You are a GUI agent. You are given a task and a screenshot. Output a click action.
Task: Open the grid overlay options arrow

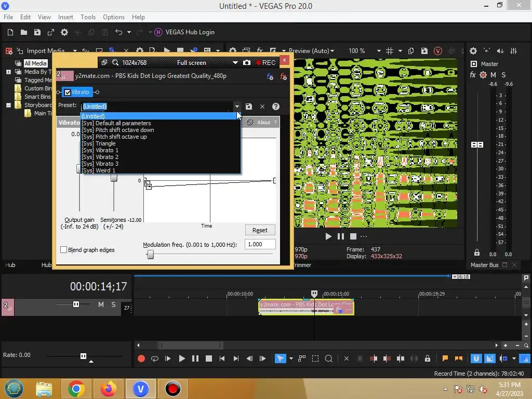tap(401, 51)
